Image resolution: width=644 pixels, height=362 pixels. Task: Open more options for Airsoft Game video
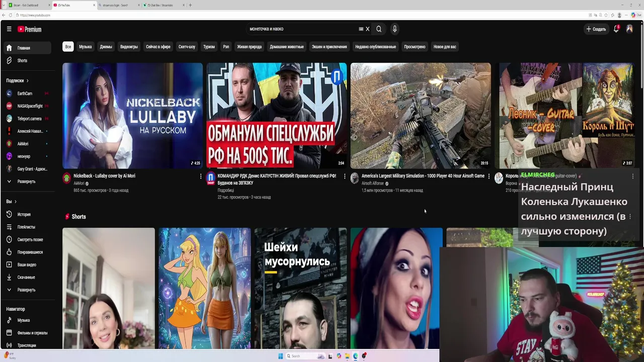[489, 176]
